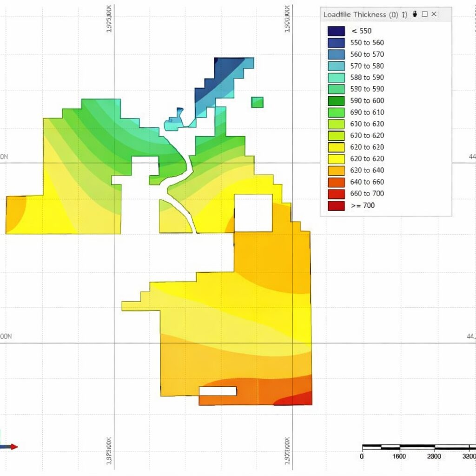Screen dimensions: 476x476
Task: Click the map scale bar
Action: (x=418, y=447)
